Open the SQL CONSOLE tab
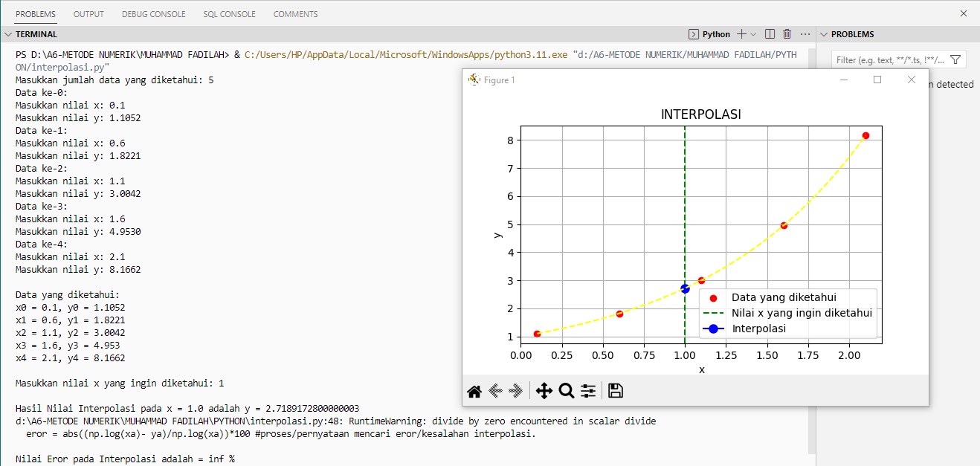The width and height of the screenshot is (980, 466). point(229,14)
